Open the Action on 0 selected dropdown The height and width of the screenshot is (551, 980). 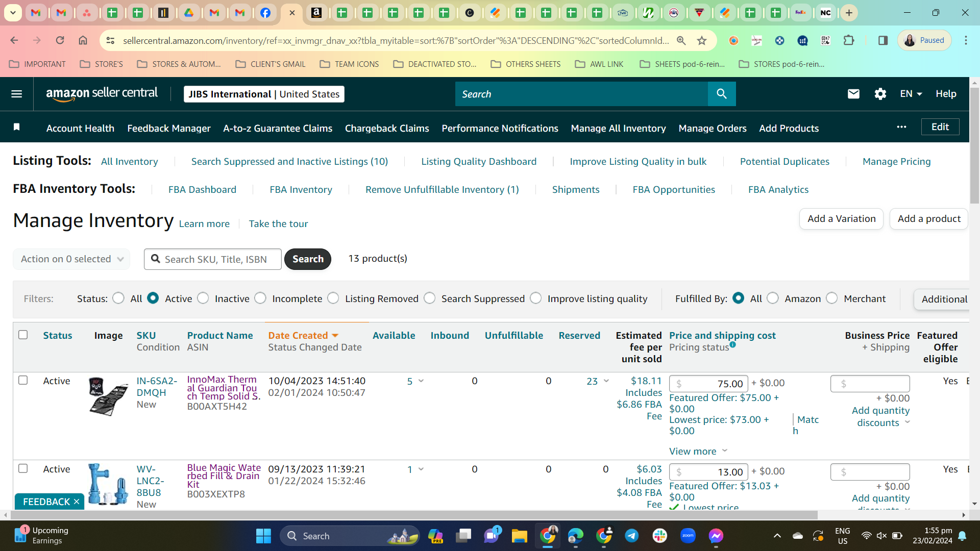click(x=71, y=259)
